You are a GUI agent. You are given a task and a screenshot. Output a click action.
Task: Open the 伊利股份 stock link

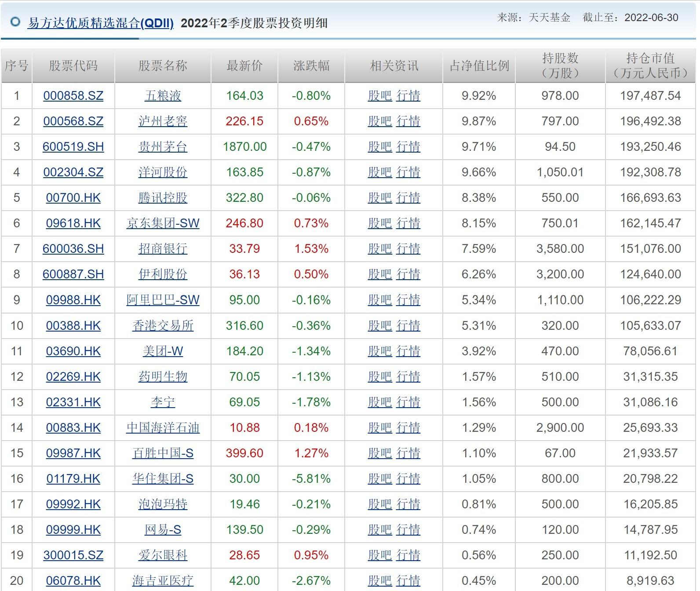[x=163, y=274]
